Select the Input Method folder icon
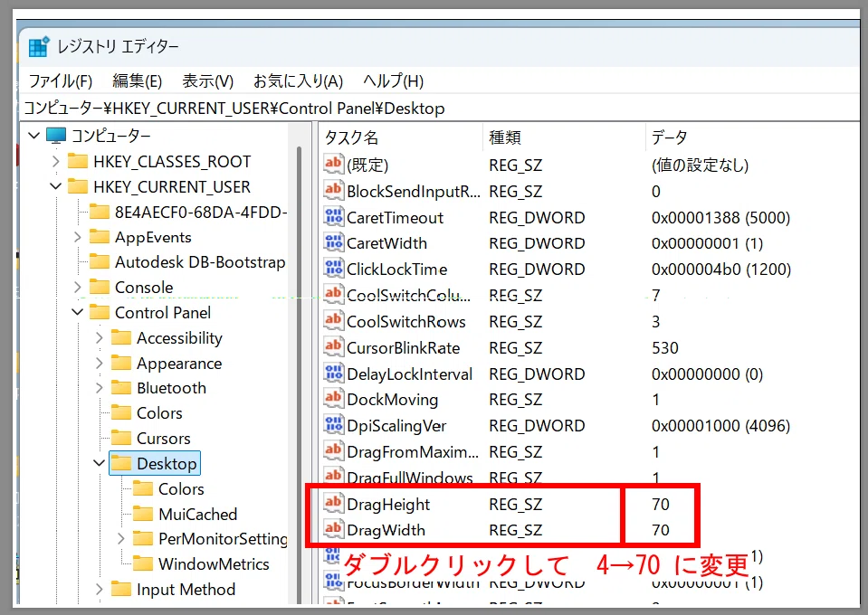 pos(120,590)
